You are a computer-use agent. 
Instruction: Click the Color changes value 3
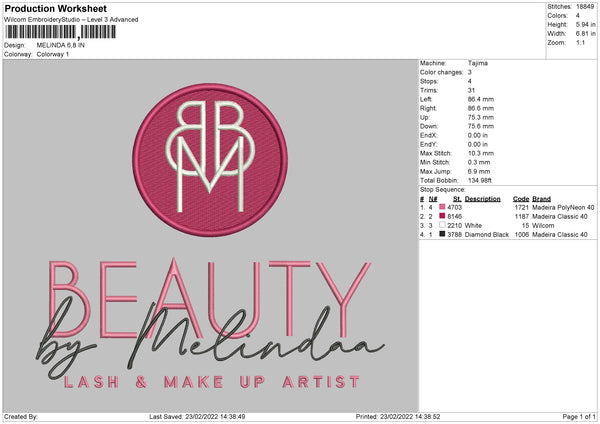point(470,72)
